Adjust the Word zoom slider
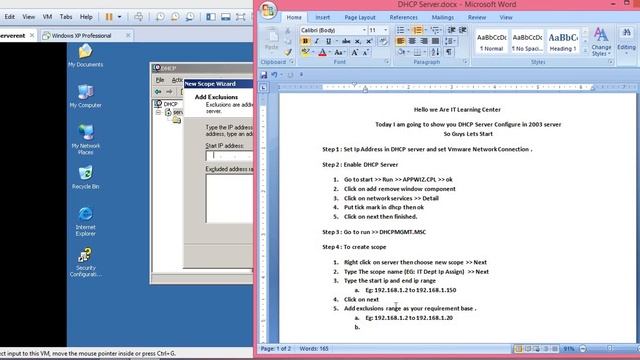The height and width of the screenshot is (360, 640). 609,349
